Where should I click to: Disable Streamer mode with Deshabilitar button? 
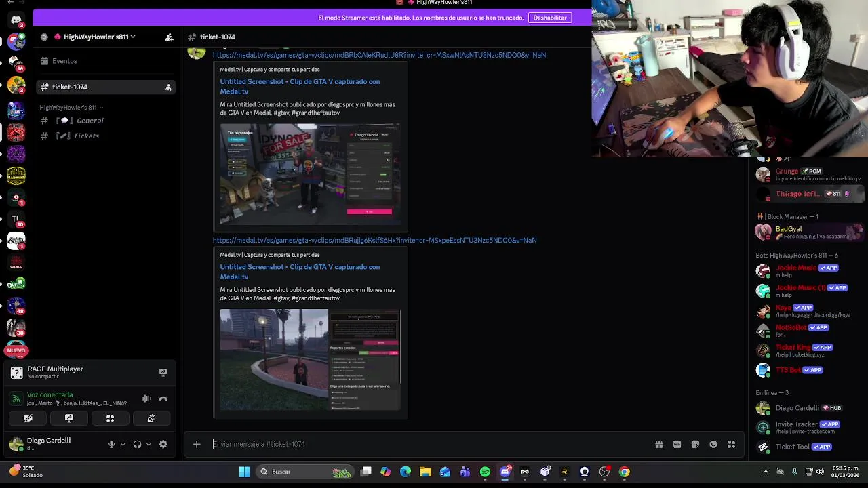pyautogui.click(x=549, y=18)
